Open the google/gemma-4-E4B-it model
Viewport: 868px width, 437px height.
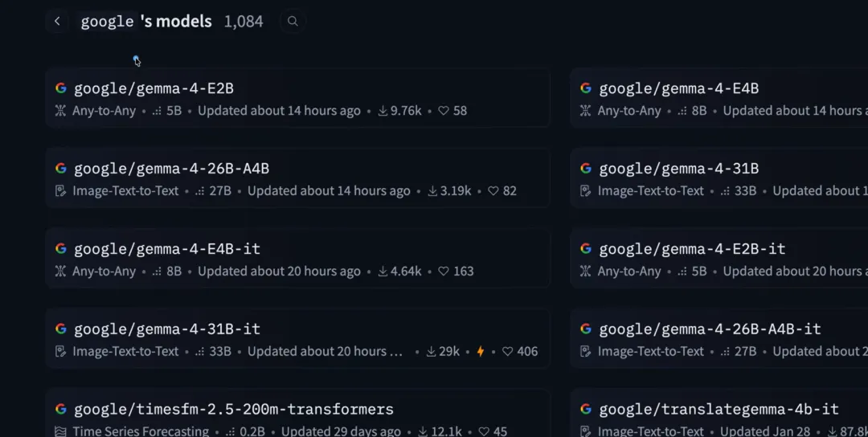[x=167, y=249]
